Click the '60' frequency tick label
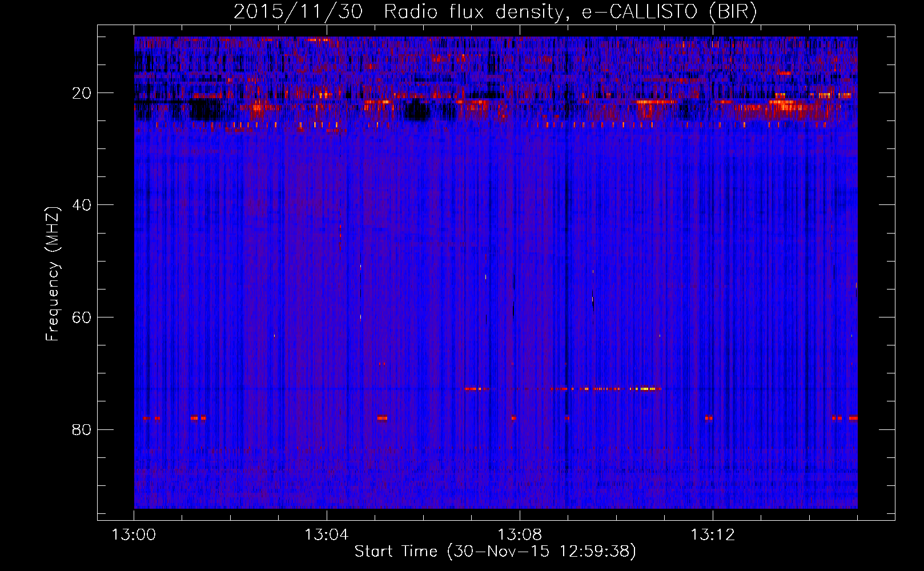 click(x=82, y=317)
